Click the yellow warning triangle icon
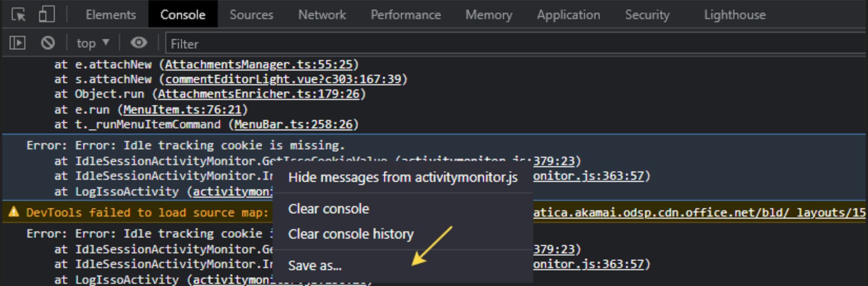The height and width of the screenshot is (286, 868). click(x=14, y=212)
